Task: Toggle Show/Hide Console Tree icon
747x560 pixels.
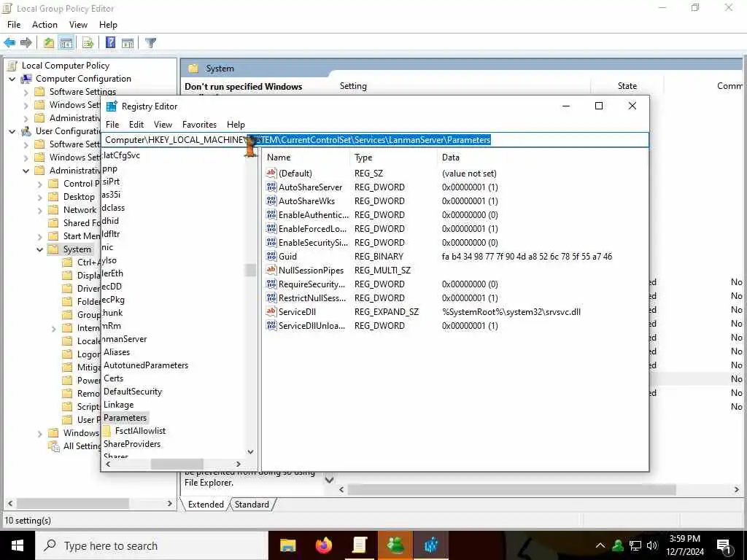Action: click(x=66, y=43)
